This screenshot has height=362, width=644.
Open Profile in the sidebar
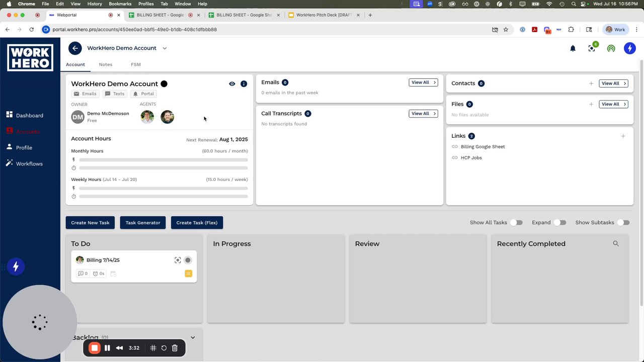click(x=20, y=147)
